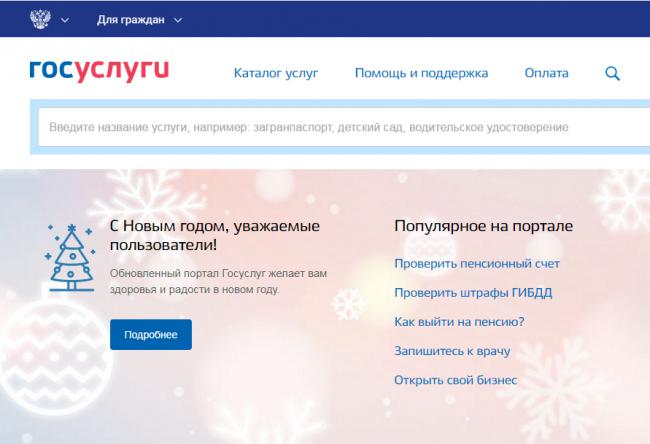Select the Открыть свой бизнес link
The image size is (650, 444).
point(456,380)
